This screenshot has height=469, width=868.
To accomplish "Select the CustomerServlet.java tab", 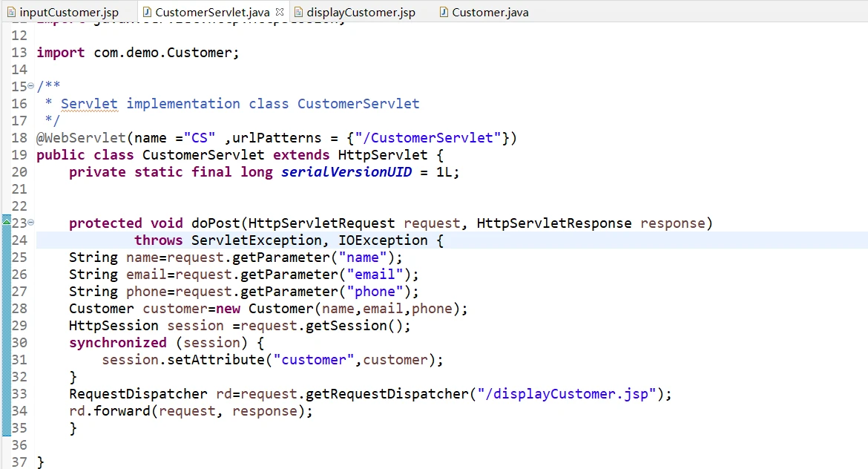I will point(213,12).
